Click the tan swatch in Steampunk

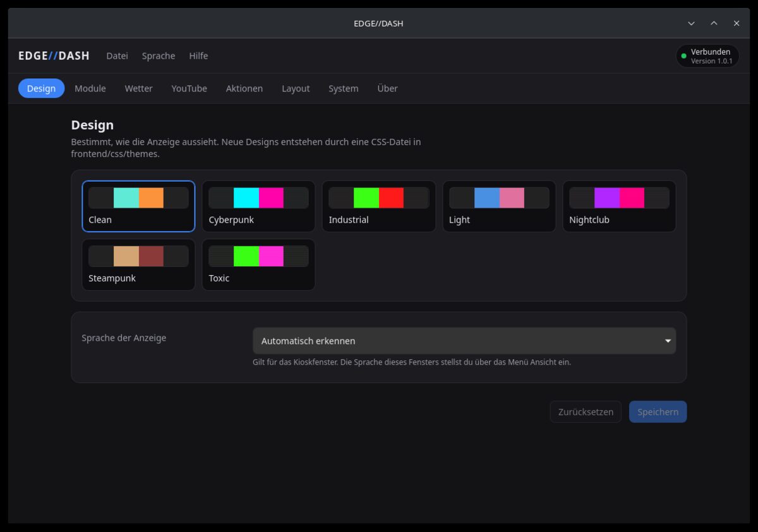pyautogui.click(x=126, y=256)
